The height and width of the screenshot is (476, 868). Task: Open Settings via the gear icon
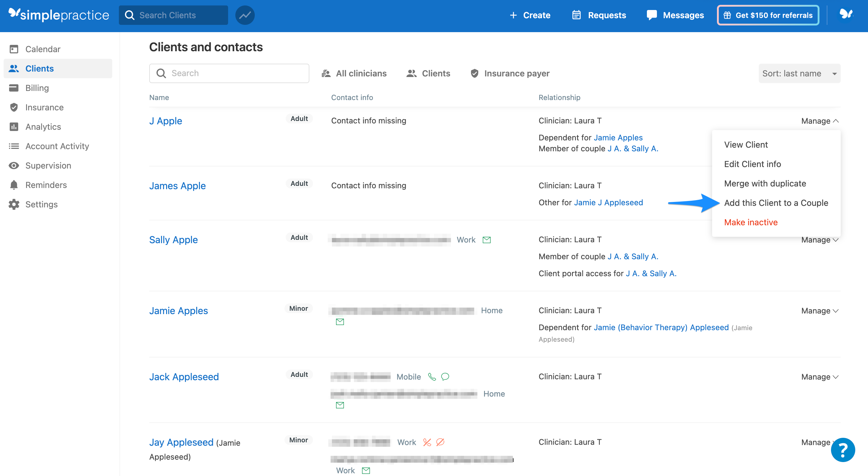[13, 204]
